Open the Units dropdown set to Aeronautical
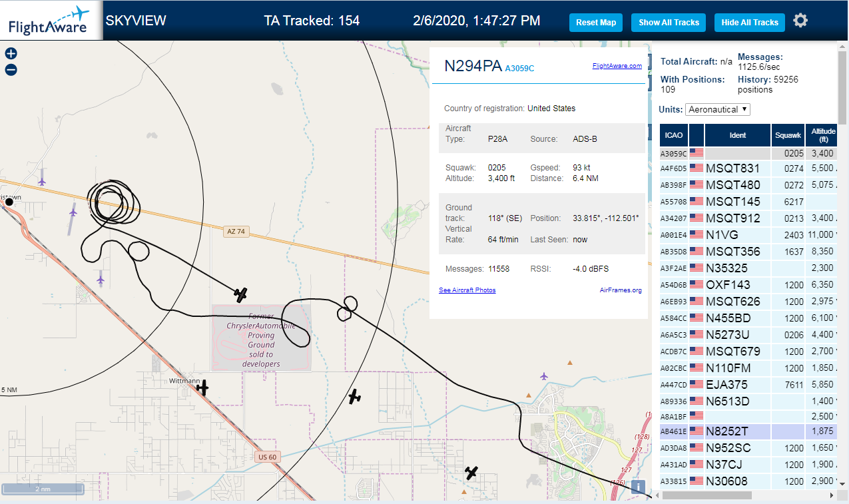The height and width of the screenshot is (504, 849). click(718, 109)
